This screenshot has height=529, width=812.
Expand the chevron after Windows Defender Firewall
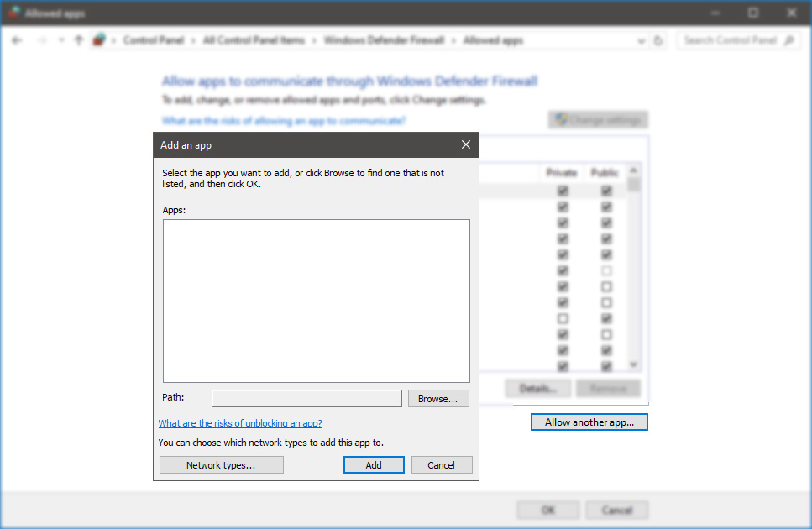pyautogui.click(x=453, y=40)
